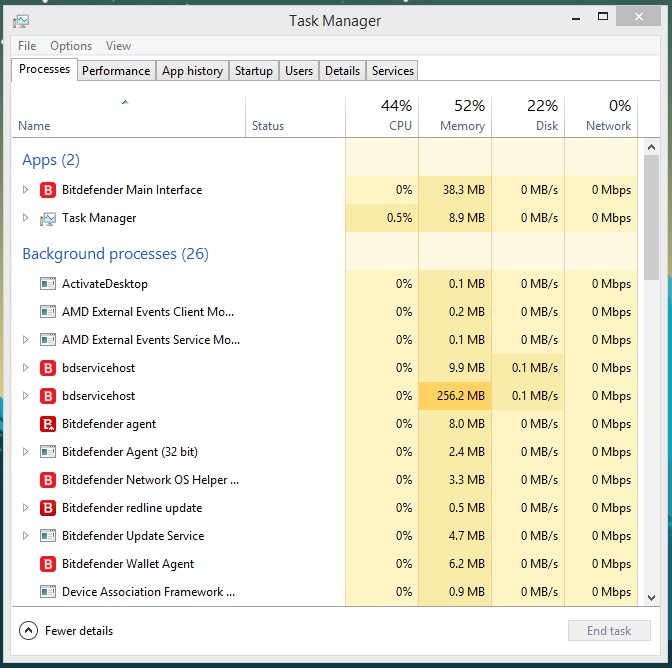Screen dimensions: 672x668
Task: Switch to the Startup tab
Action: [x=254, y=71]
